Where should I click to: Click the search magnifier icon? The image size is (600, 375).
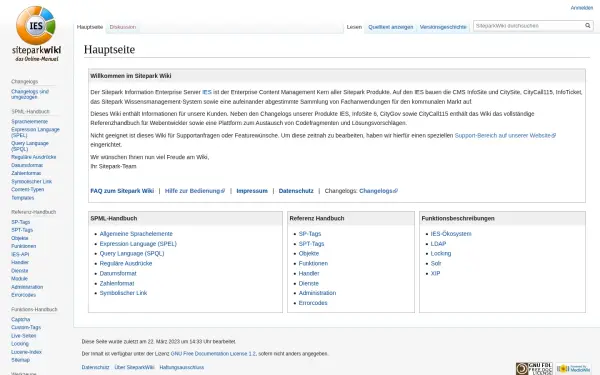[587, 26]
